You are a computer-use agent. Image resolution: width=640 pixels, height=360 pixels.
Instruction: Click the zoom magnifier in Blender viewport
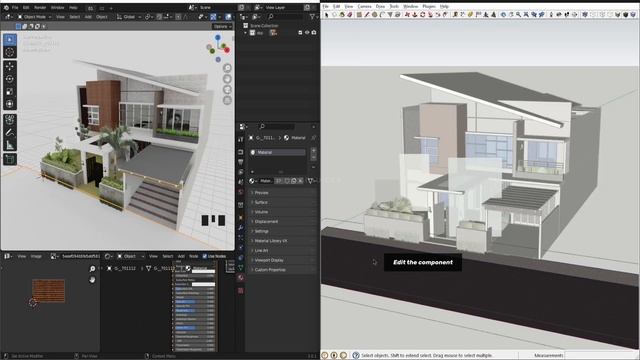coord(227,68)
